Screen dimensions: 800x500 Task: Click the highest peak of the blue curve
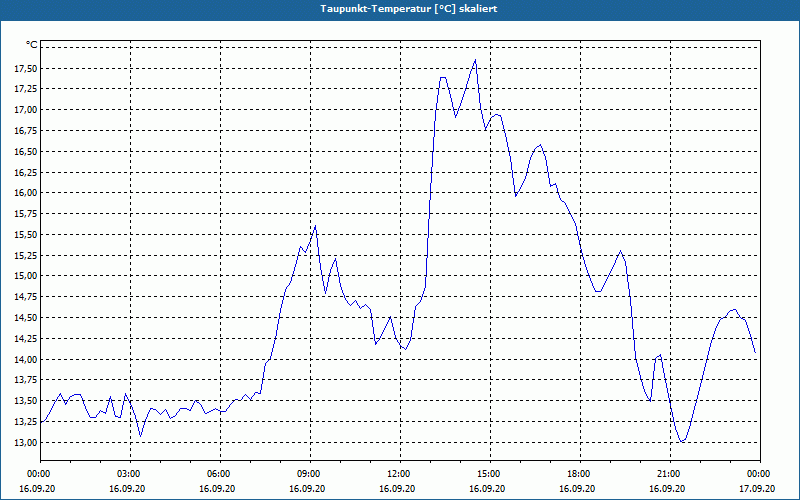[475, 60]
